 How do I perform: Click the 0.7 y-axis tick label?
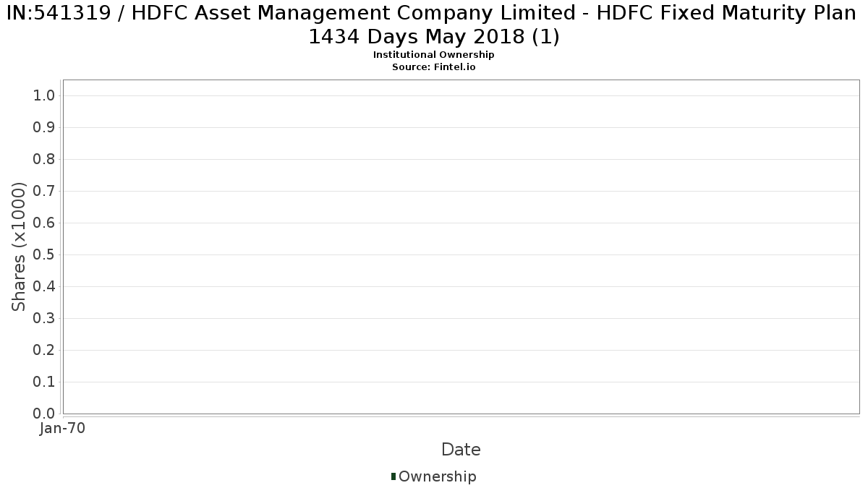click(45, 192)
